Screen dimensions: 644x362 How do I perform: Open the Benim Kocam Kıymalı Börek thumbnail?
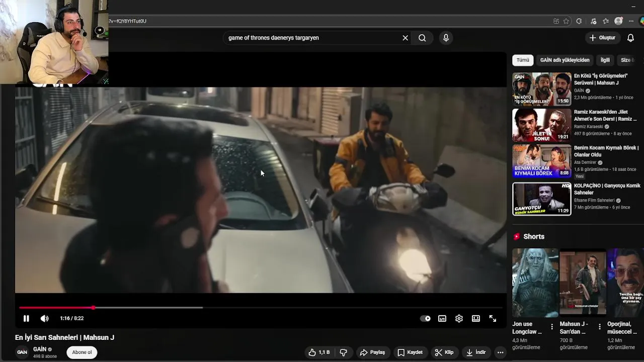(542, 161)
